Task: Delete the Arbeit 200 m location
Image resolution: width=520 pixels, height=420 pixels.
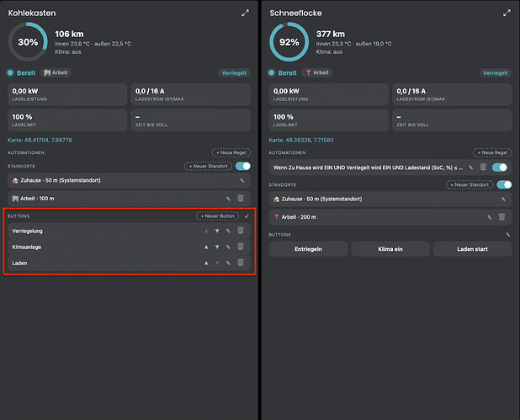Action: [501, 216]
